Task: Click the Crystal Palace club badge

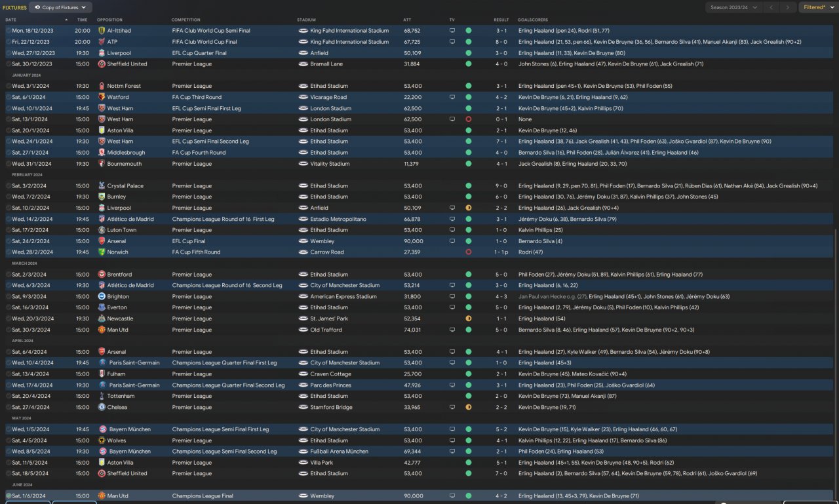Action: (102, 186)
